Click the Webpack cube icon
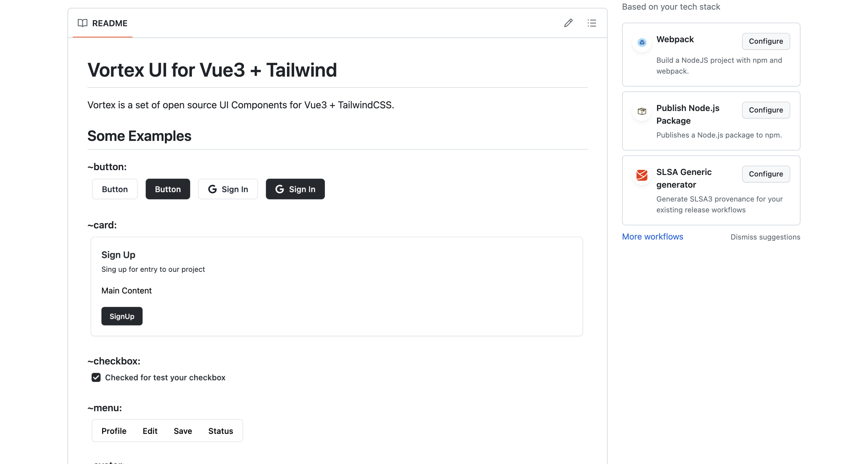This screenshot has width=868, height=464. coord(642,43)
